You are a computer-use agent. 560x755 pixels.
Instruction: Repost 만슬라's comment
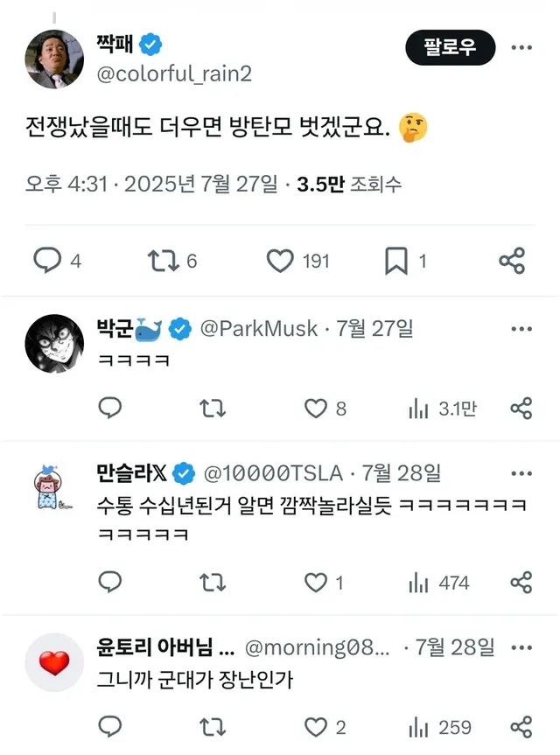click(x=213, y=583)
